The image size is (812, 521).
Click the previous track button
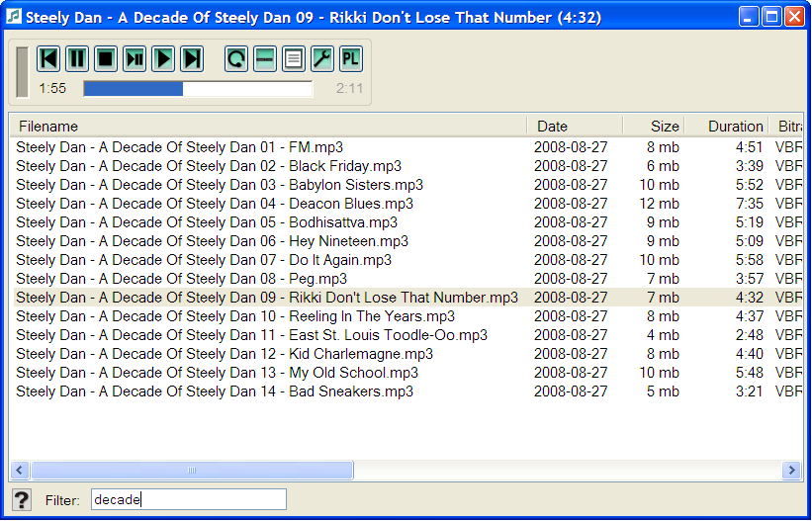point(48,58)
